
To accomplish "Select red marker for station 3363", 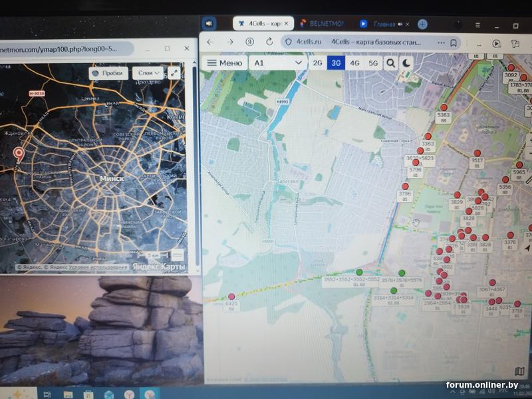I will (428, 136).
